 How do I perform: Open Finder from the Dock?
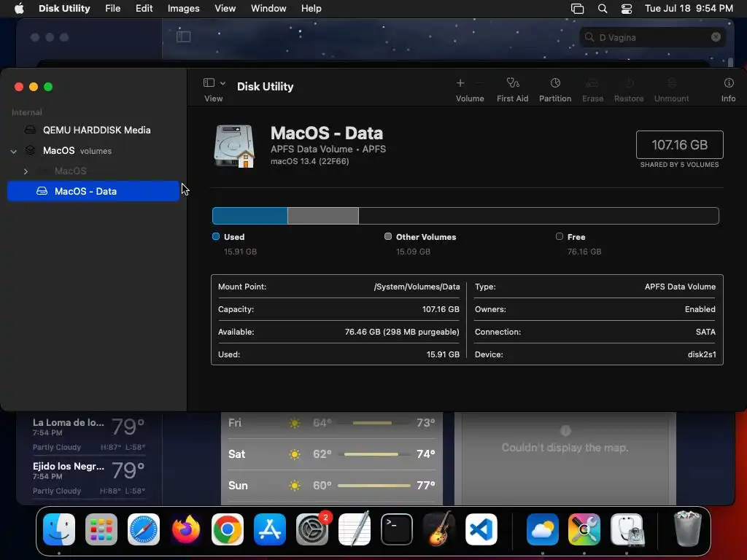point(59,529)
